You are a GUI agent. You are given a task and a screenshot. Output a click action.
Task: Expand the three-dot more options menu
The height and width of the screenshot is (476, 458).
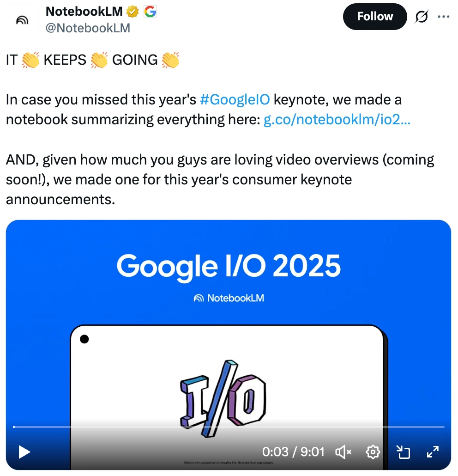coord(443,17)
